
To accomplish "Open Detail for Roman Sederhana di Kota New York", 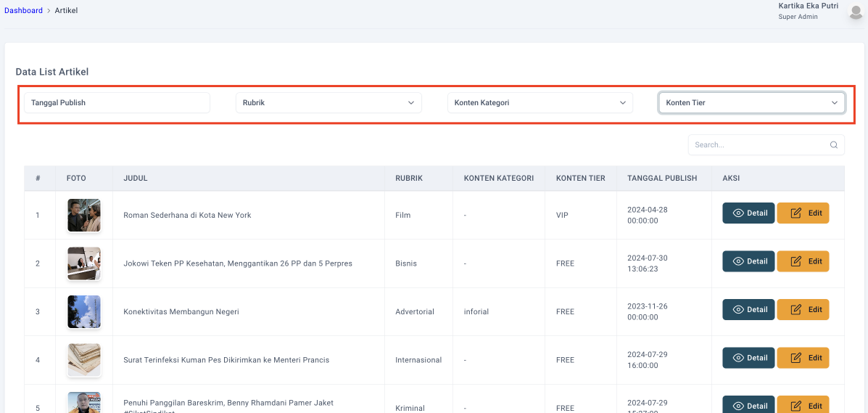I will [x=748, y=213].
